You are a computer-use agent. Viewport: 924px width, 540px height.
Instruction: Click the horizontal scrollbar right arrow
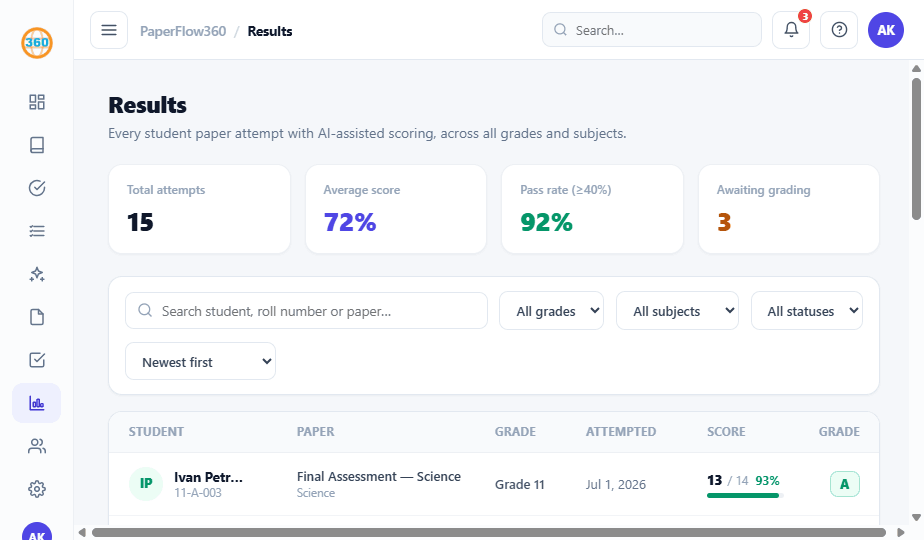point(900,532)
